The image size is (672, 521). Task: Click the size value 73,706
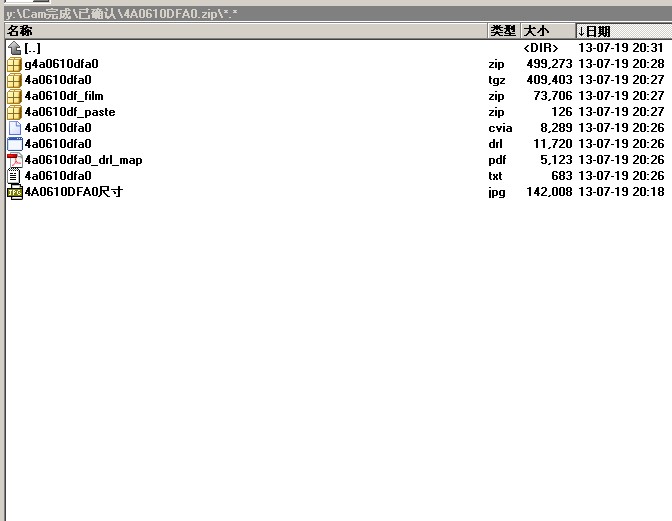click(x=553, y=96)
